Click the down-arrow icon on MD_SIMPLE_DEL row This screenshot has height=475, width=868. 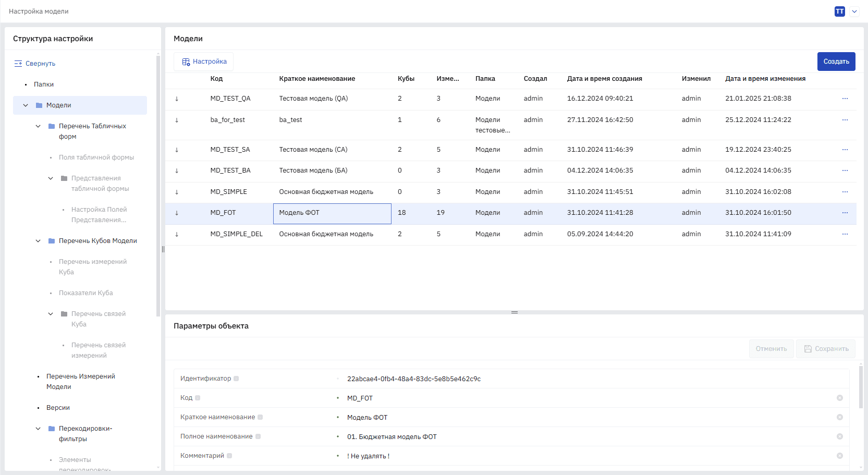(x=177, y=234)
